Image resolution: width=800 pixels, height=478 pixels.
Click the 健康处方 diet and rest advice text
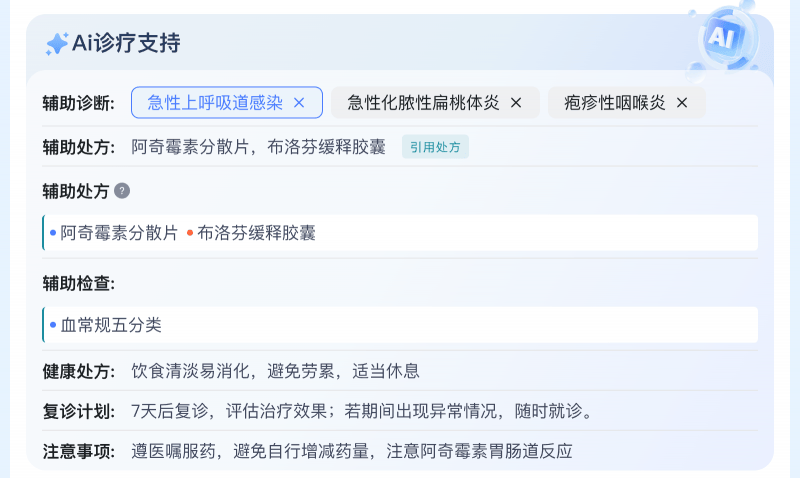(275, 371)
